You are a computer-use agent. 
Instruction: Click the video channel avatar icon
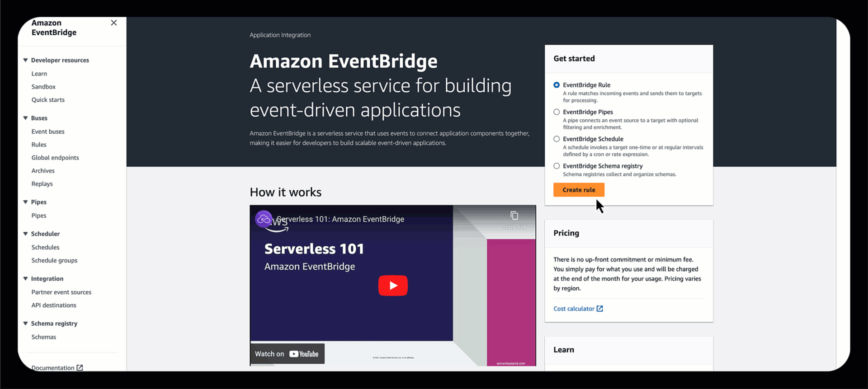(x=264, y=219)
